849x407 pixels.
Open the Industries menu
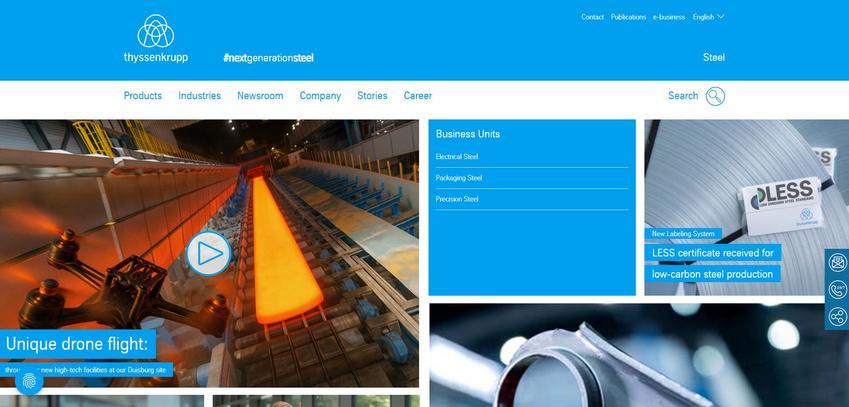coord(200,96)
